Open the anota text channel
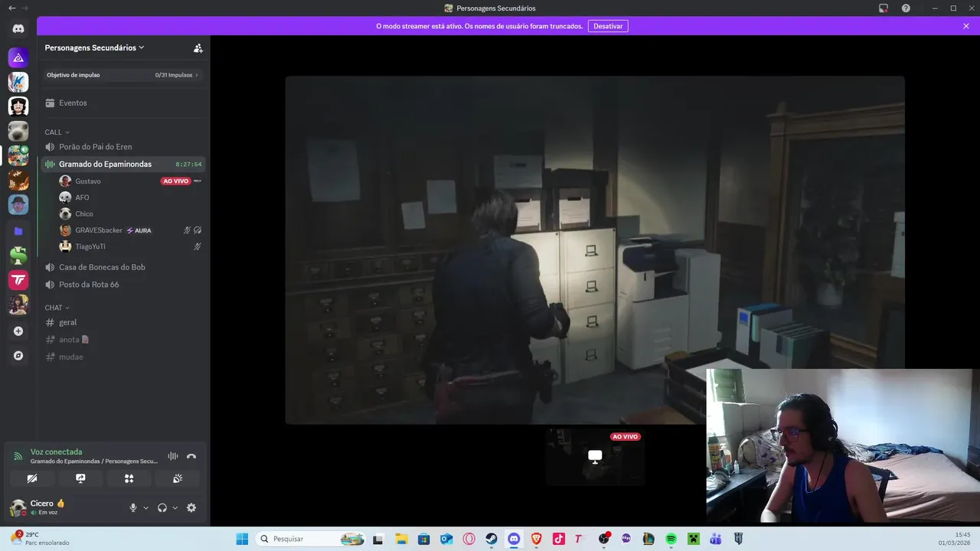Screen dimensions: 980x551 click(x=122, y=340)
